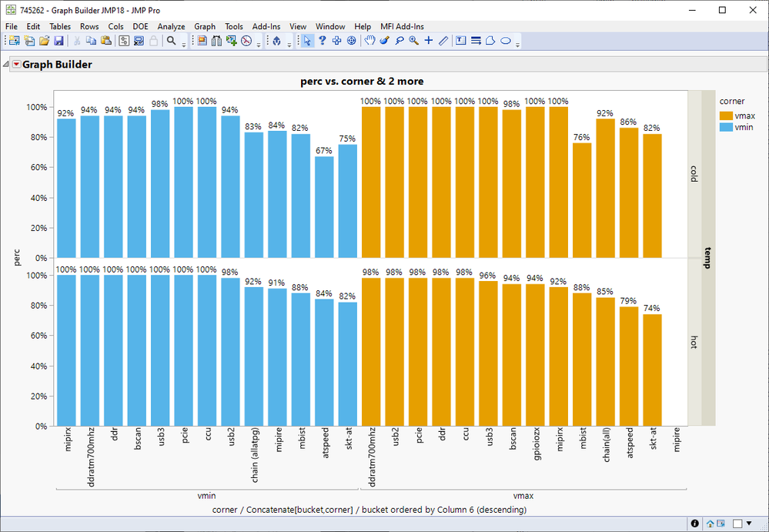The width and height of the screenshot is (769, 532).
Task: Open the JMP Home Window icon
Action: pyautogui.click(x=710, y=524)
